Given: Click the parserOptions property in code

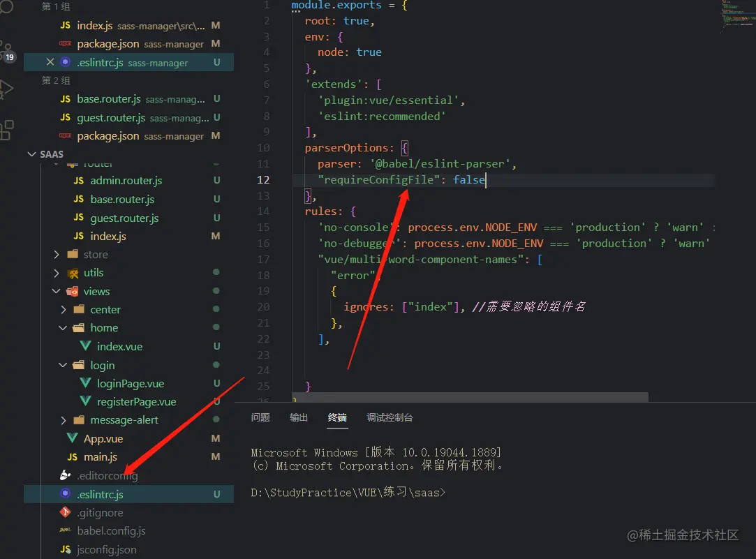Looking at the screenshot, I should (346, 148).
